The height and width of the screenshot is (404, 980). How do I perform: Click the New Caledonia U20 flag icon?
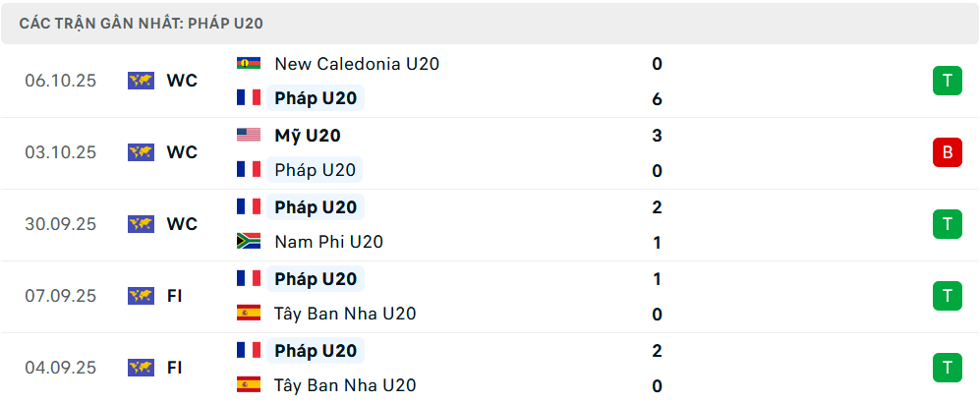tap(249, 63)
